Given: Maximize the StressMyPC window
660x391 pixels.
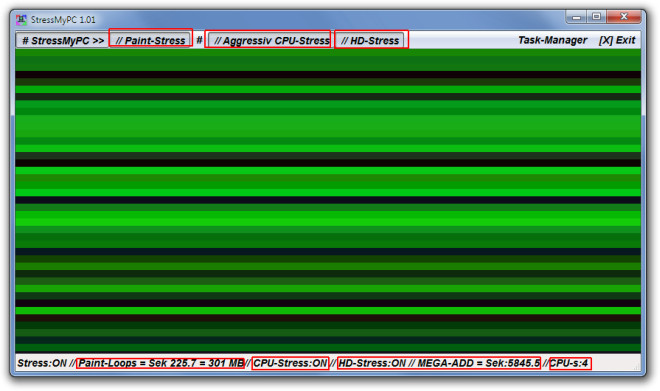Looking at the screenshot, I should point(596,17).
